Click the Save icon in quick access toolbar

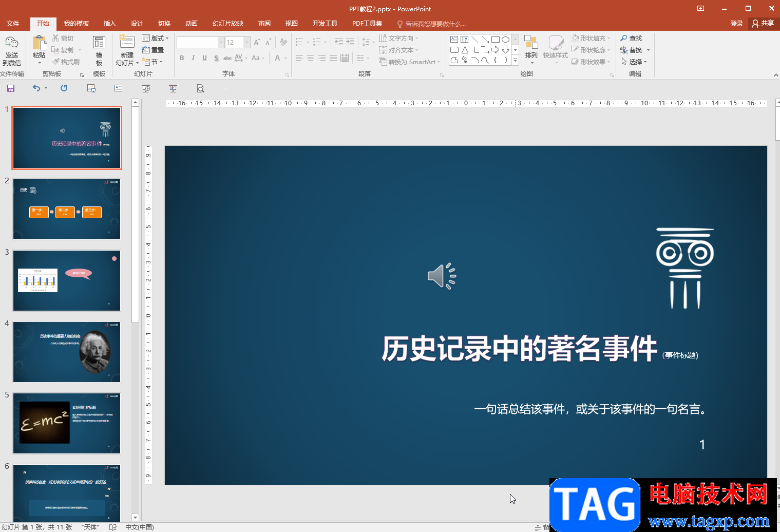coord(10,88)
